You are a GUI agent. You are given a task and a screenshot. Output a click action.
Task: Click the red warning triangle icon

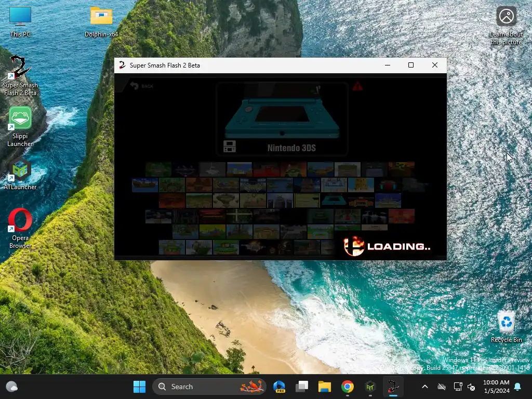click(x=357, y=86)
